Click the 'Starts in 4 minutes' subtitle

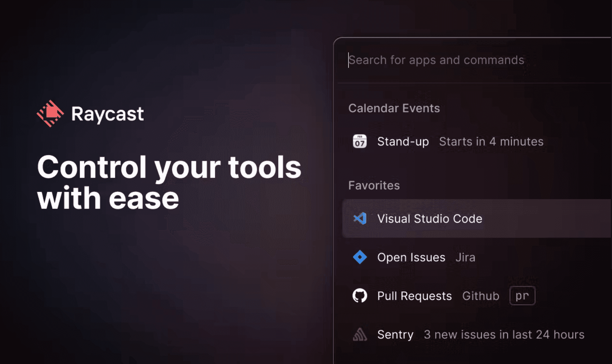(x=491, y=142)
